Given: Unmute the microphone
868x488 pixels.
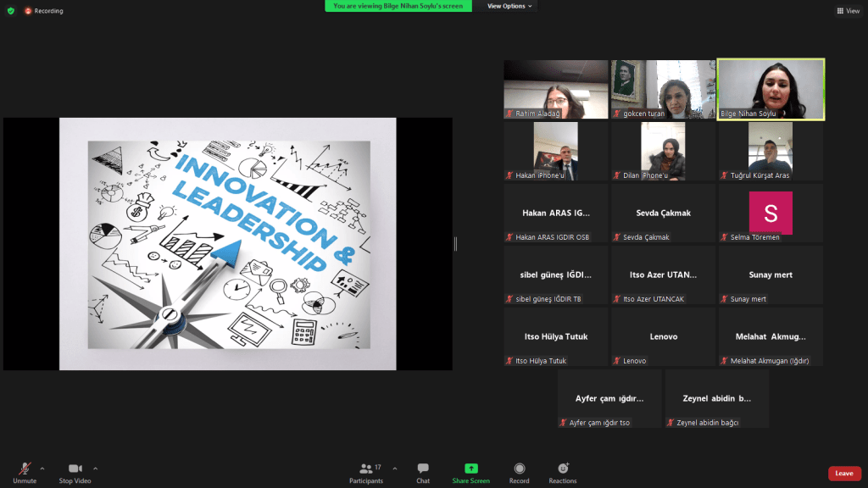Looking at the screenshot, I should pos(25,470).
